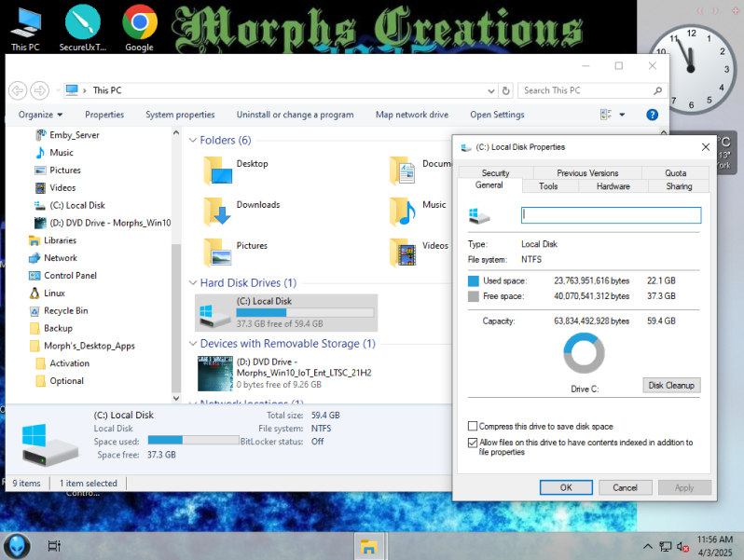The height and width of the screenshot is (560, 744).
Task: Open recent locations dropdown arrow
Action: pyautogui.click(x=58, y=90)
